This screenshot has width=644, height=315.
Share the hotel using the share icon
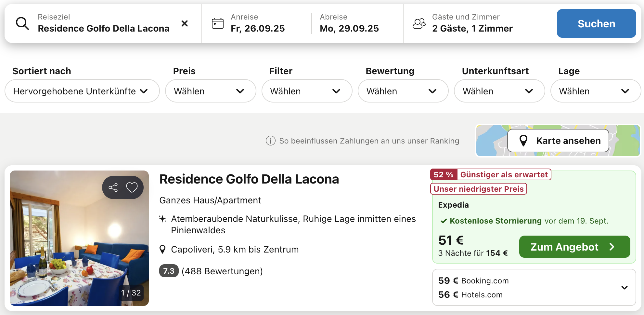[113, 187]
